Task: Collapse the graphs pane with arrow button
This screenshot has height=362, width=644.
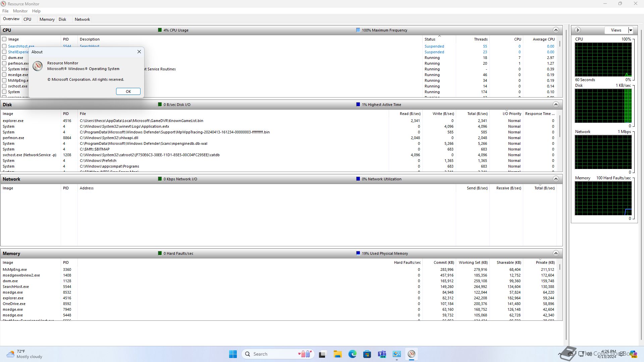Action: click(578, 30)
